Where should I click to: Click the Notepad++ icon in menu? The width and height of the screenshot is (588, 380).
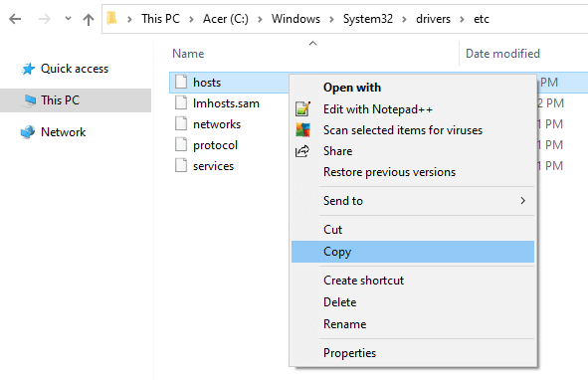click(302, 109)
